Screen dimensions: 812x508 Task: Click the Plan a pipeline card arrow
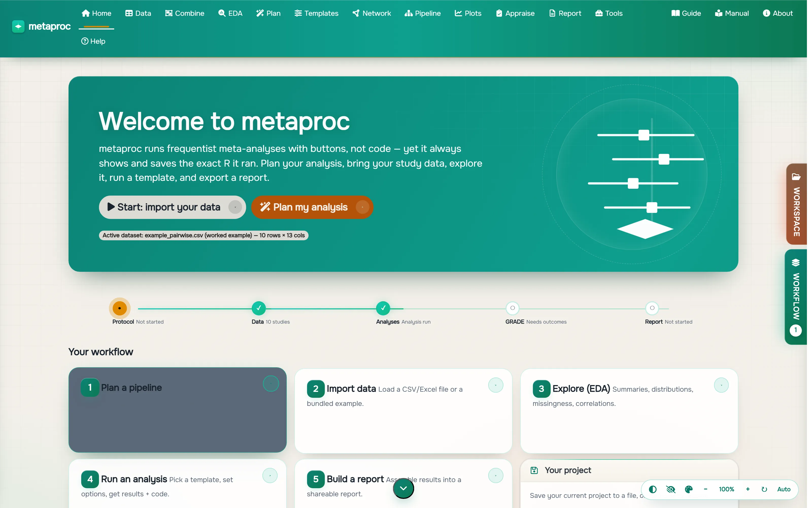click(x=271, y=383)
